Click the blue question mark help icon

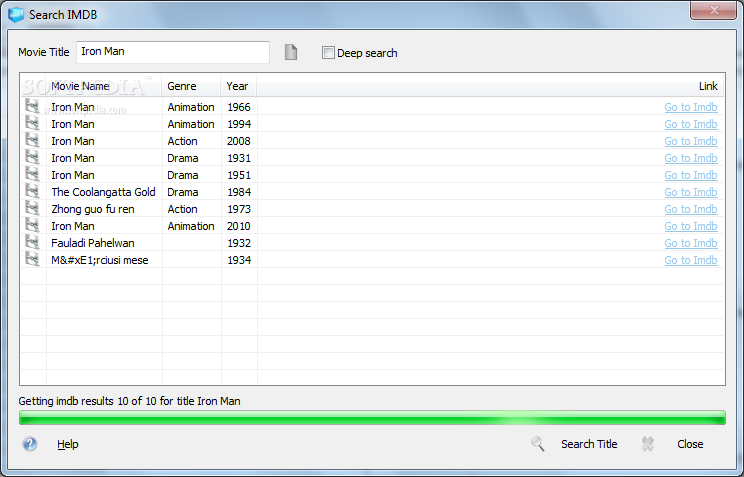tap(30, 444)
